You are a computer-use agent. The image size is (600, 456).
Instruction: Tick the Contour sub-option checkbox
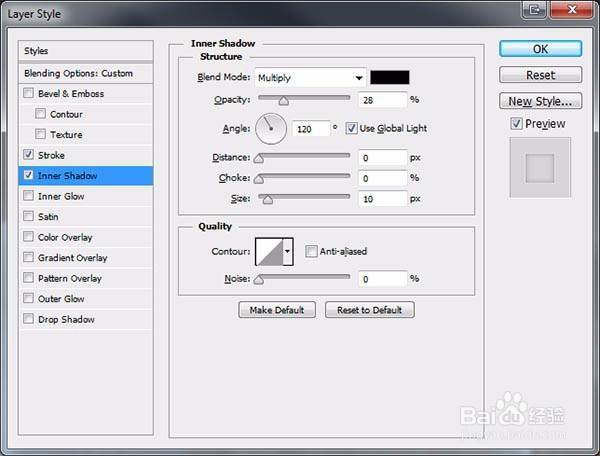click(40, 114)
